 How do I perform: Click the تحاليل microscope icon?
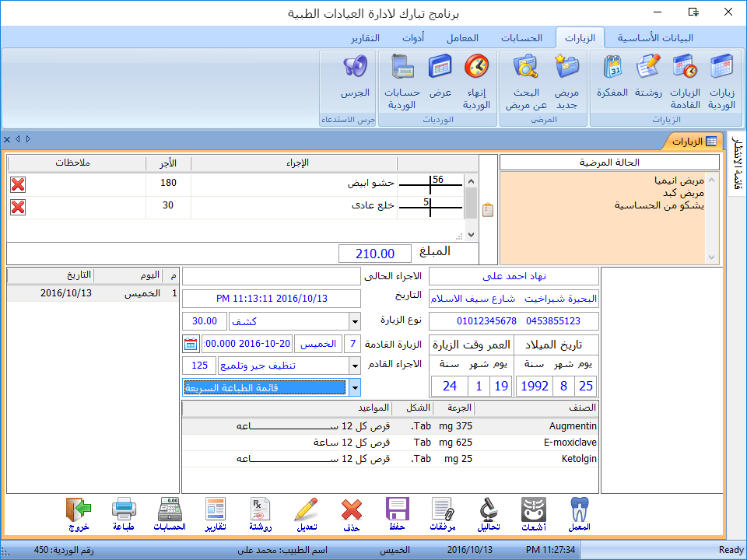[x=488, y=515]
